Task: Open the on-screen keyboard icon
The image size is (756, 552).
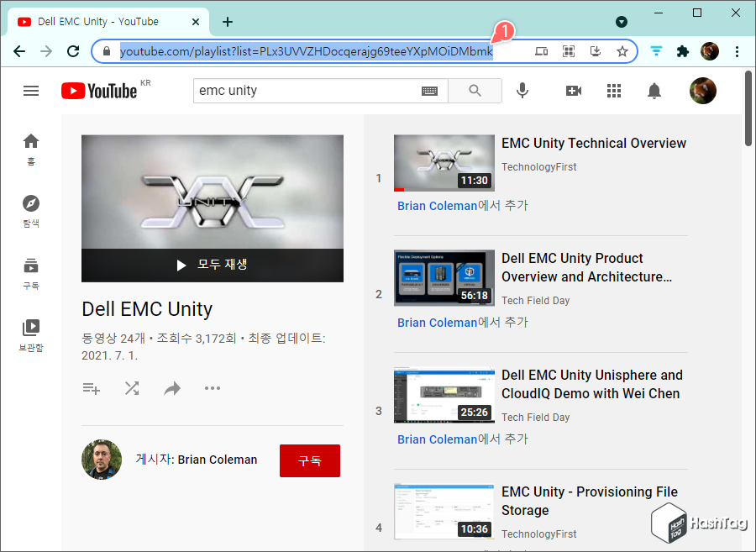Action: point(429,91)
